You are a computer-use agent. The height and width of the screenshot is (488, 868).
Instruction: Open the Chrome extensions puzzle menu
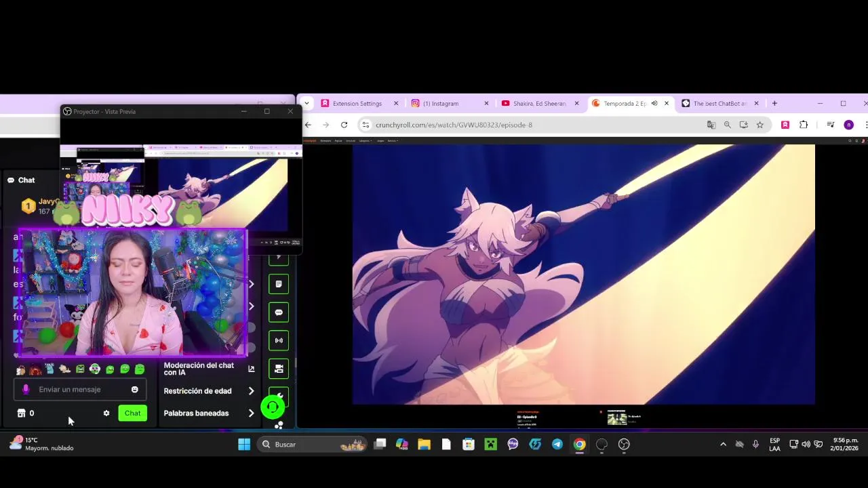coord(804,125)
